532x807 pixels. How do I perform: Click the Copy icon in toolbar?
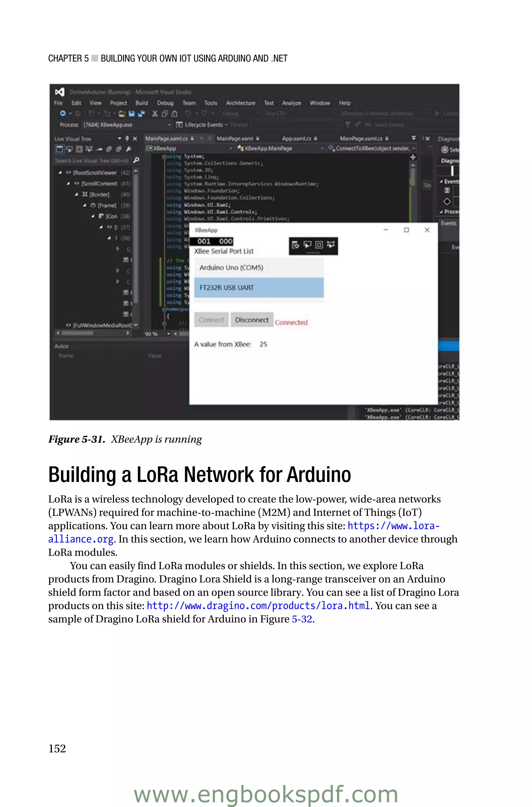coord(164,114)
